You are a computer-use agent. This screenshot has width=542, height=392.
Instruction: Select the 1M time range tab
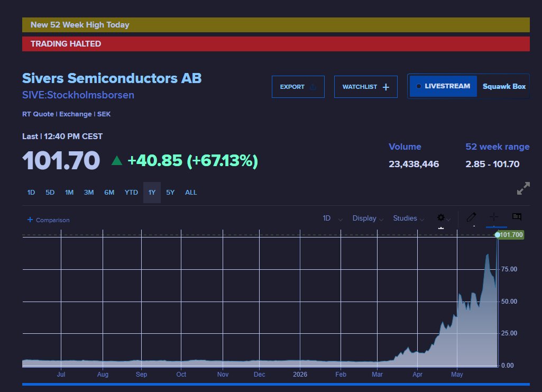tap(69, 193)
